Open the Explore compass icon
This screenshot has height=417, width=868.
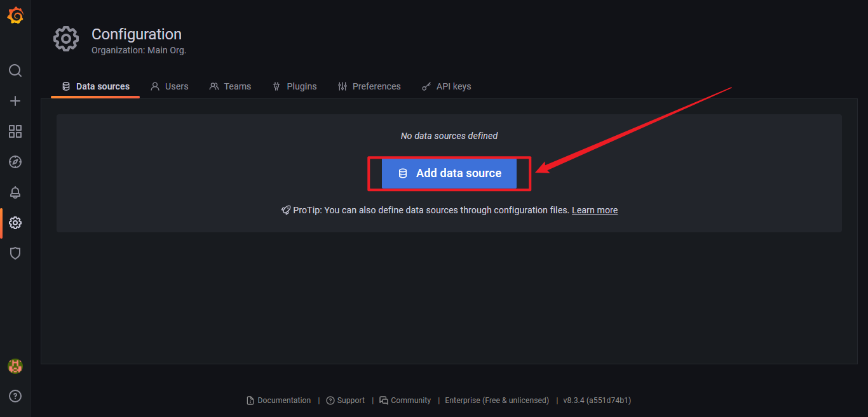15,162
